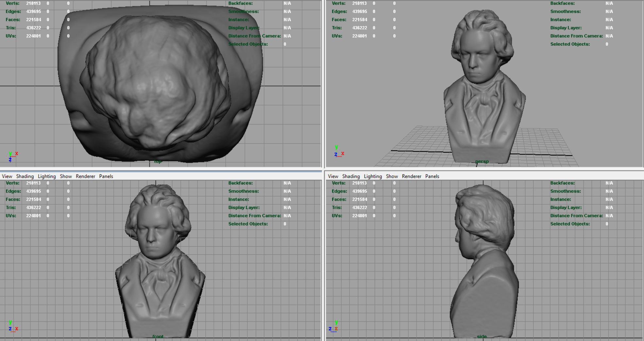Click 'Instance:' label in persp viewport
Image resolution: width=644 pixels, height=341 pixels.
tap(560, 20)
